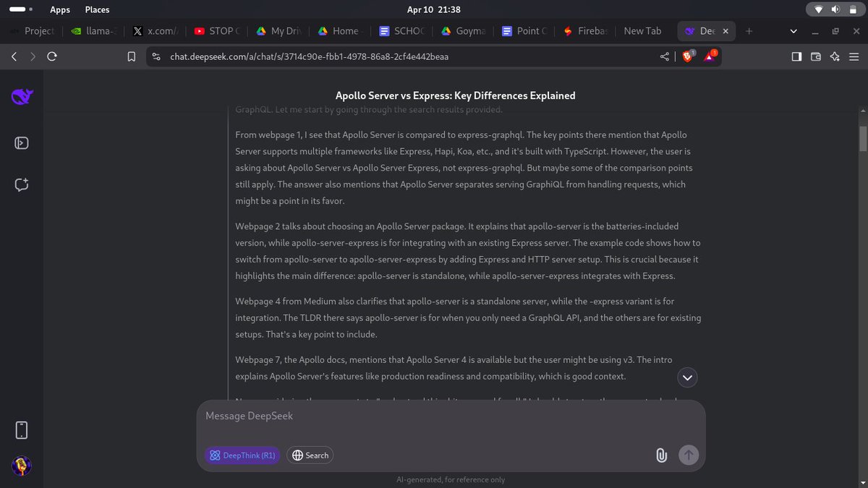
Task: Click the site settings icon in address bar
Action: 156,56
